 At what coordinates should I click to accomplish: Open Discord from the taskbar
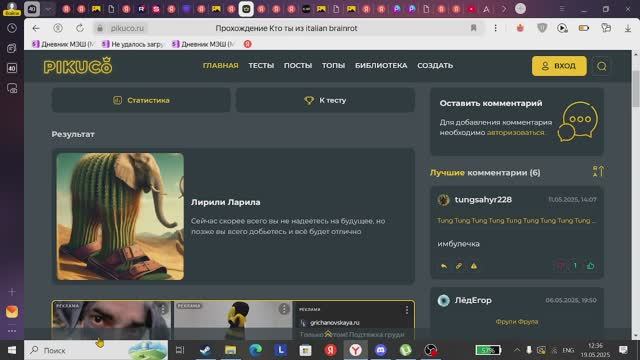(380, 350)
